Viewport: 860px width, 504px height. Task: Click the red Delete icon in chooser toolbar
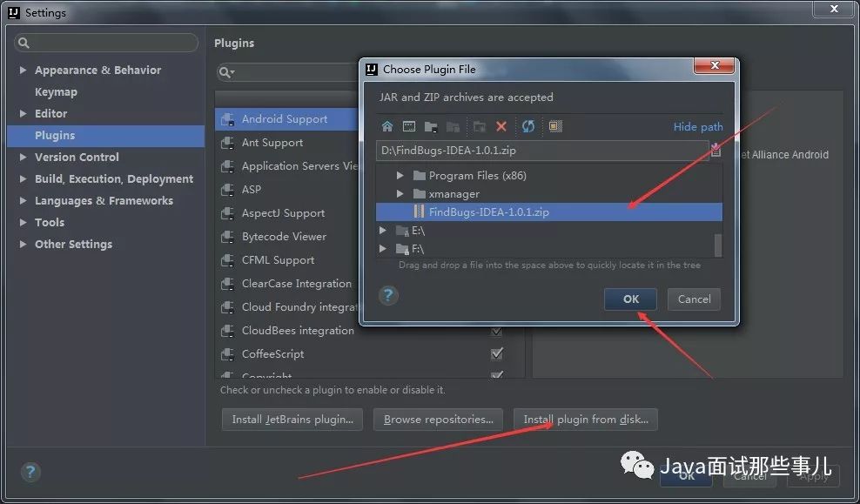click(x=501, y=127)
